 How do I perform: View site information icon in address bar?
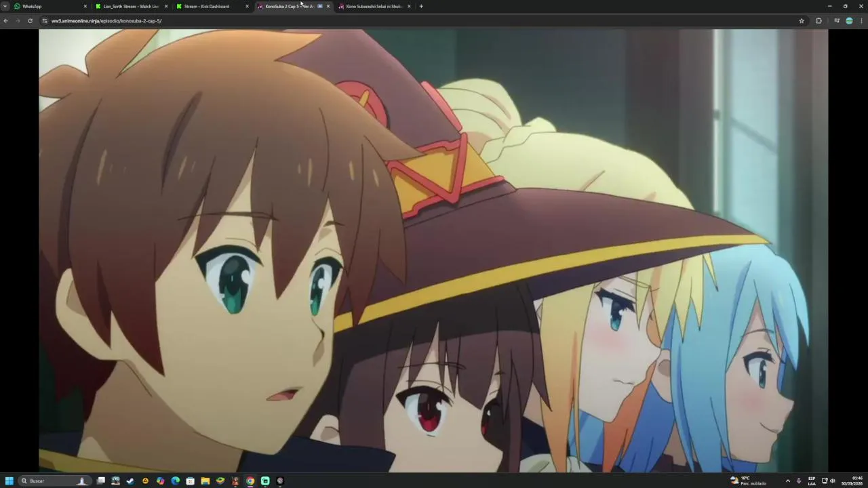45,20
